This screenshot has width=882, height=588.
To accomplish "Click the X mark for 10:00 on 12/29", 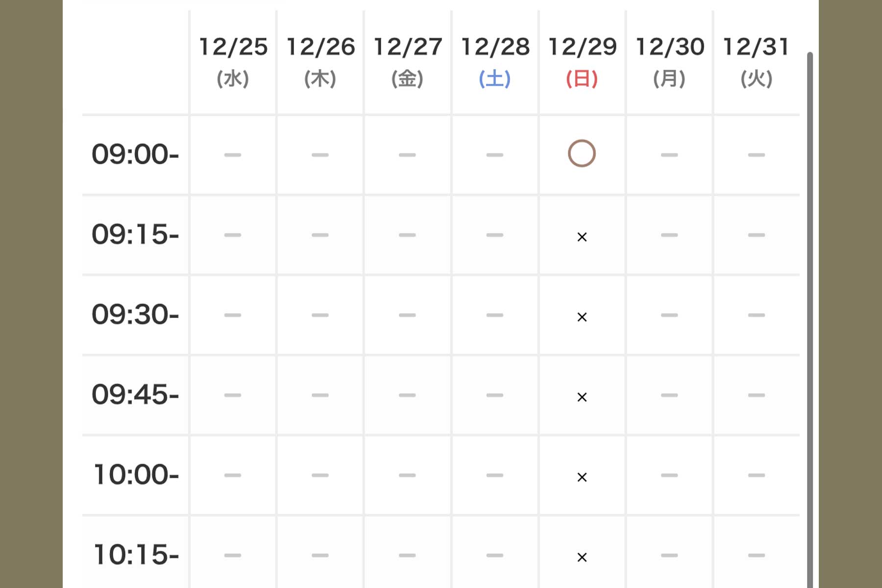I will tap(582, 477).
